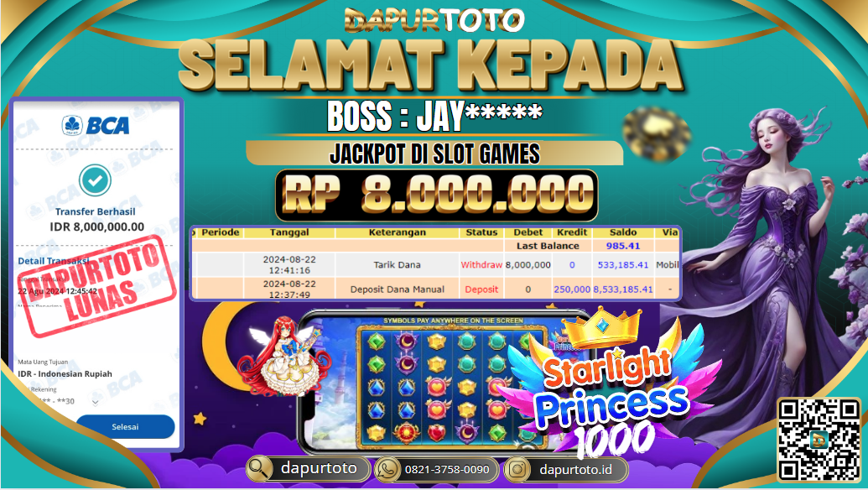Click the green transfer success checkmark icon

pos(95,180)
